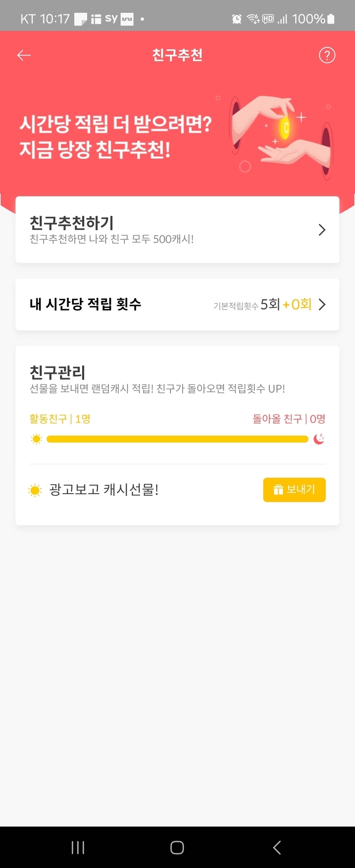Tap the 기본적립횟수 5회 count
This screenshot has width=355, height=868.
pyautogui.click(x=247, y=305)
